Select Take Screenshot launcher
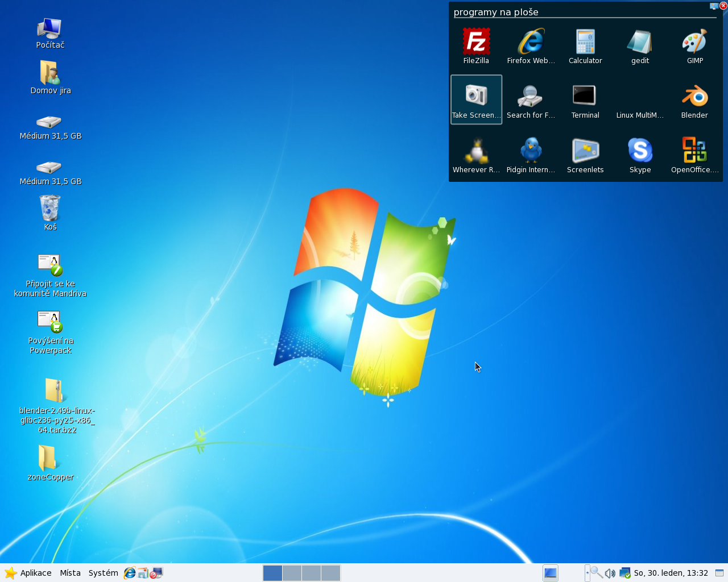Viewport: 728px width, 582px height. pyautogui.click(x=476, y=99)
